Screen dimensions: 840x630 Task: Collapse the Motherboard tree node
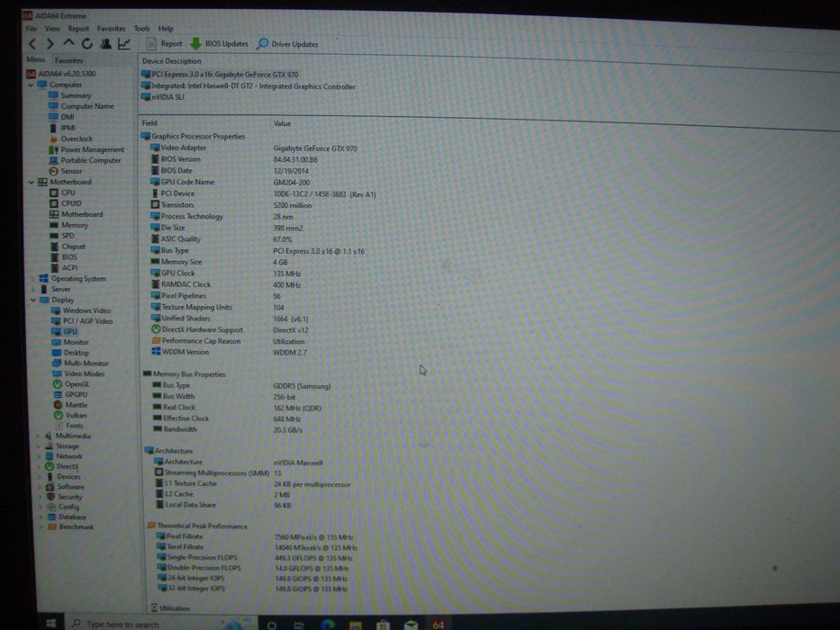tap(32, 182)
